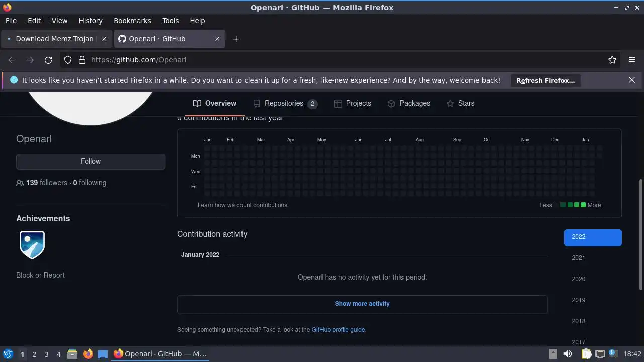The image size is (644, 362).
Task: Open the Bookmarks menu
Action: pyautogui.click(x=132, y=21)
